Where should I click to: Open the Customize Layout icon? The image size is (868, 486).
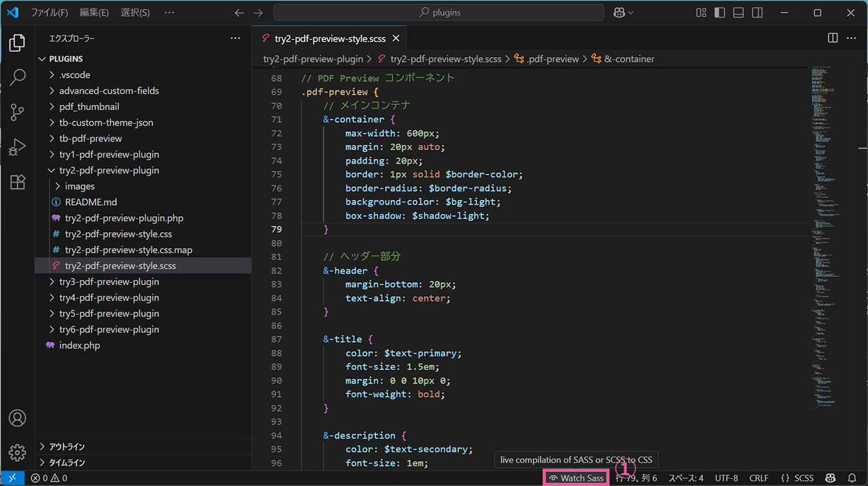click(x=701, y=12)
